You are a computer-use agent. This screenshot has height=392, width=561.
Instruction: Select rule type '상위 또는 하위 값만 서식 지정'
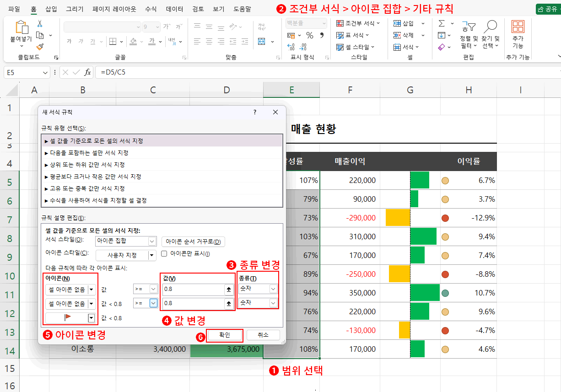tap(162, 165)
